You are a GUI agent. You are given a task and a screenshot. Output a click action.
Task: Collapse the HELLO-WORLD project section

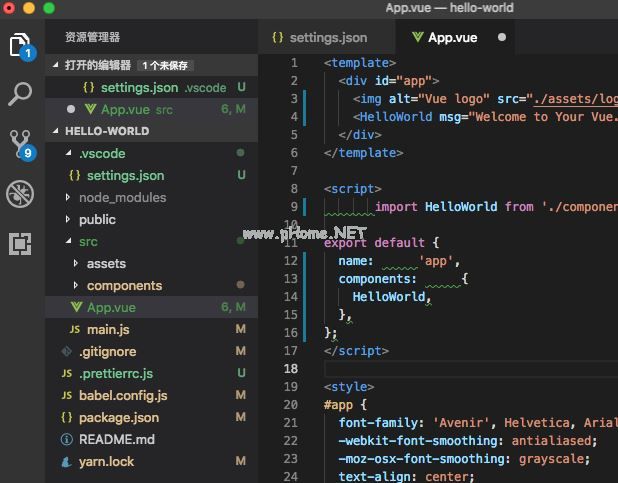tap(56, 131)
